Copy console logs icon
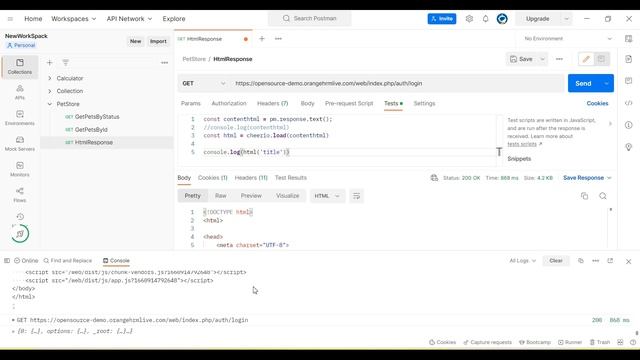Viewport: 640px width, 360px height. (x=581, y=260)
